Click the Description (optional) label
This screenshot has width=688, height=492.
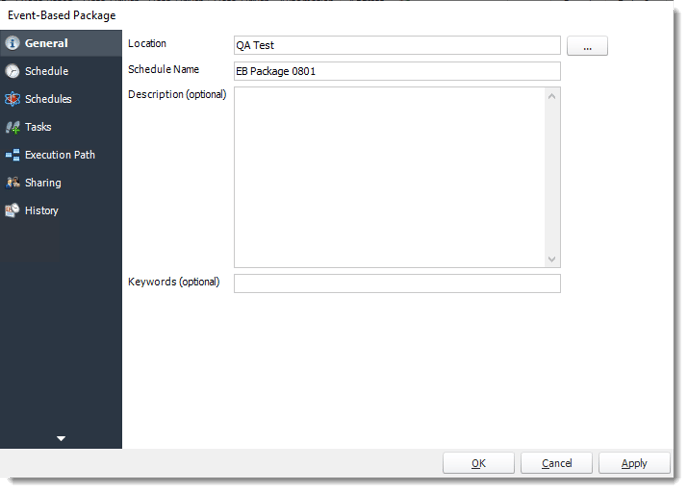pyautogui.click(x=177, y=94)
